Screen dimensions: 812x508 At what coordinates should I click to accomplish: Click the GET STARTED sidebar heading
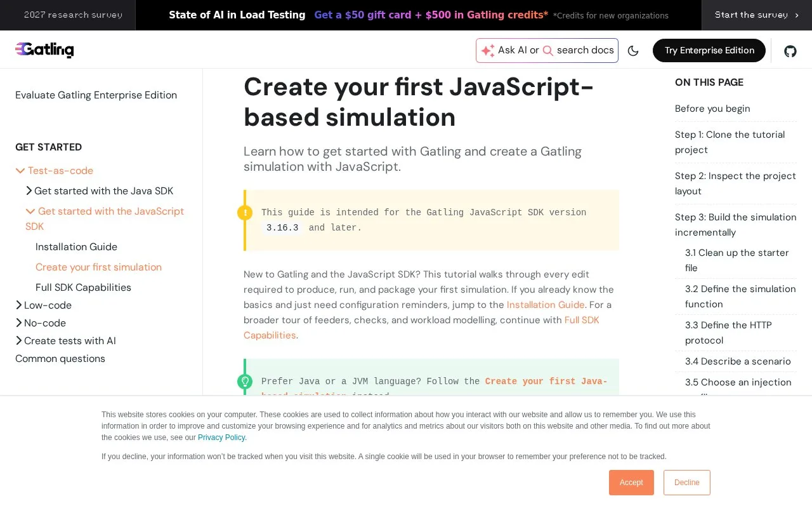point(48,147)
